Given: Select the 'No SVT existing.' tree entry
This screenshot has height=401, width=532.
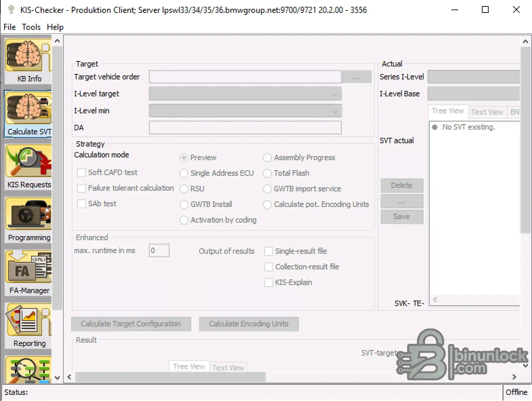Looking at the screenshot, I should coord(469,127).
